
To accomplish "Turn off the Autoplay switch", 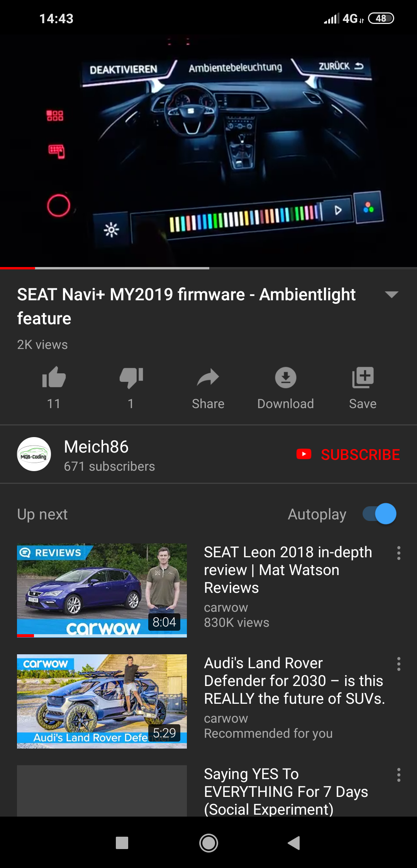I will (380, 514).
